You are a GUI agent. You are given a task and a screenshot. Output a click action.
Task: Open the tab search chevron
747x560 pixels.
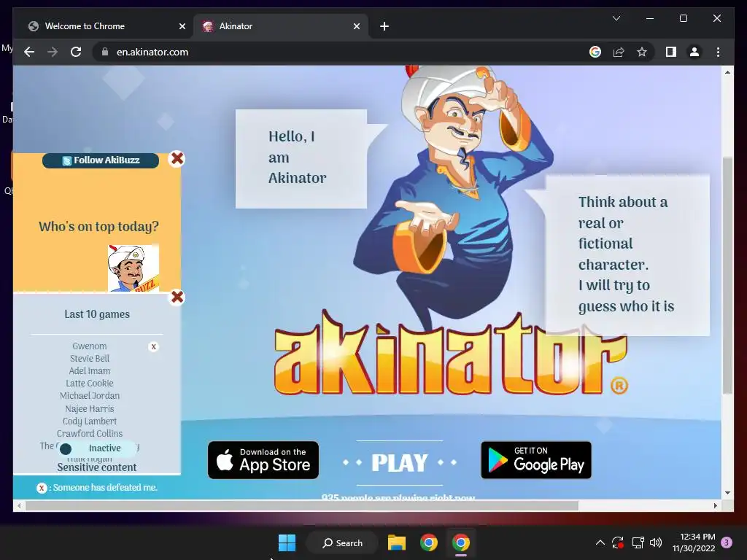616,18
